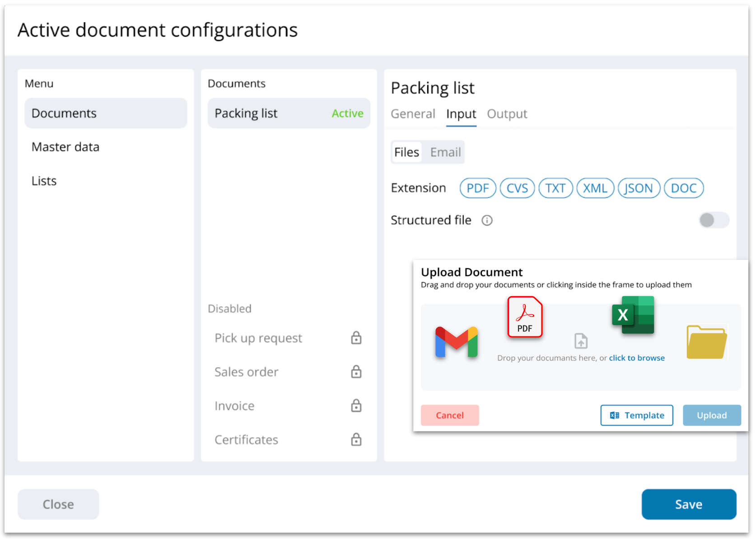Click the Close button
This screenshot has height=539, width=756.
coord(58,504)
